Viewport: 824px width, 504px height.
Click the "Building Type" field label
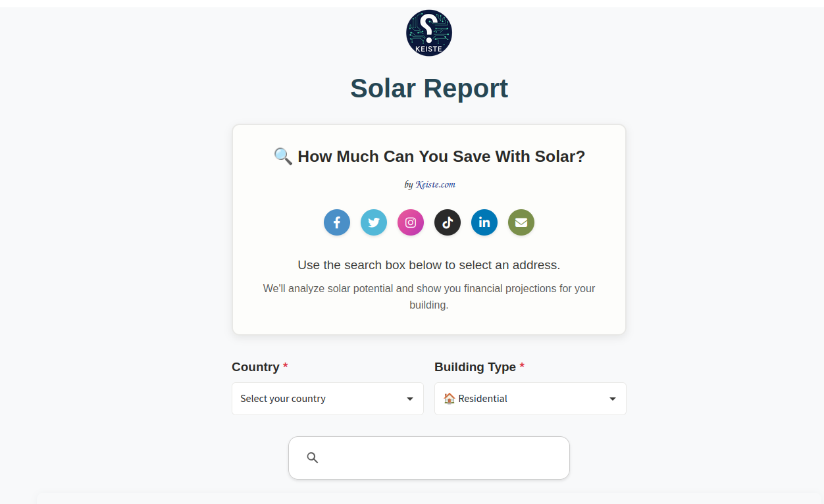[475, 367]
